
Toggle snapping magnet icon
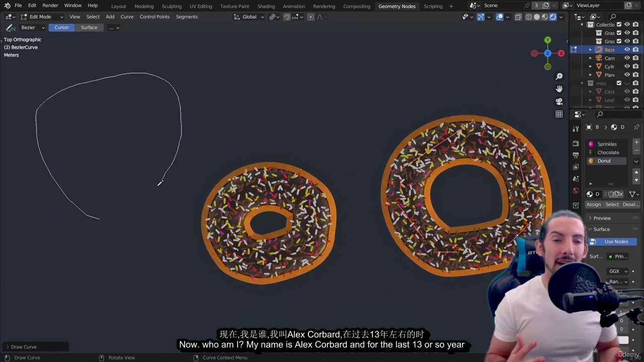point(287,17)
